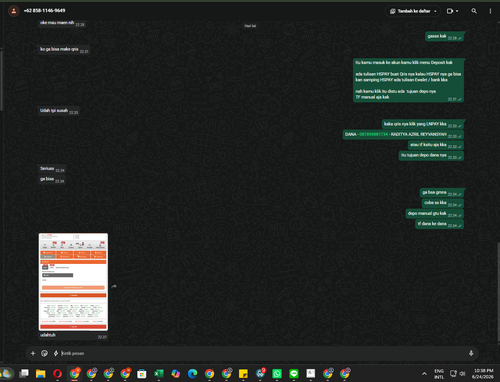Open Sticky Notes from the taskbar
500x382 pixels.
click(x=243, y=373)
